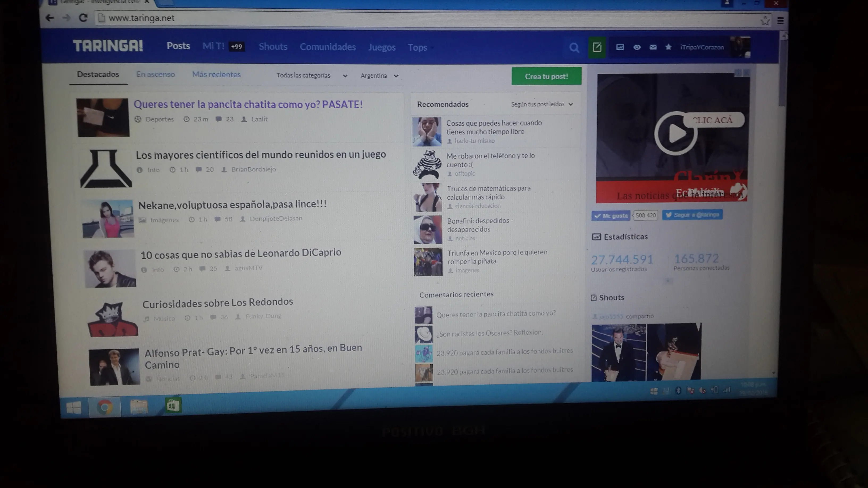Viewport: 868px width, 488px height.
Task: Expand the Según tus post leídos dropdown
Action: click(542, 104)
